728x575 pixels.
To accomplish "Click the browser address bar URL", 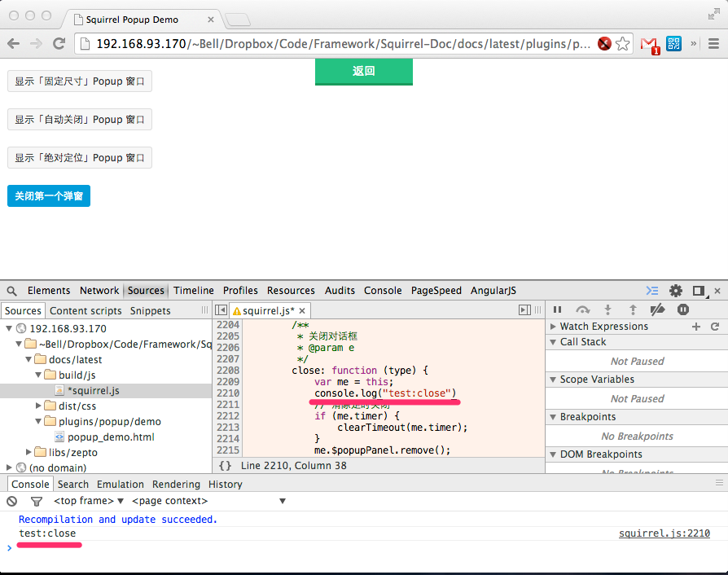I will [343, 44].
